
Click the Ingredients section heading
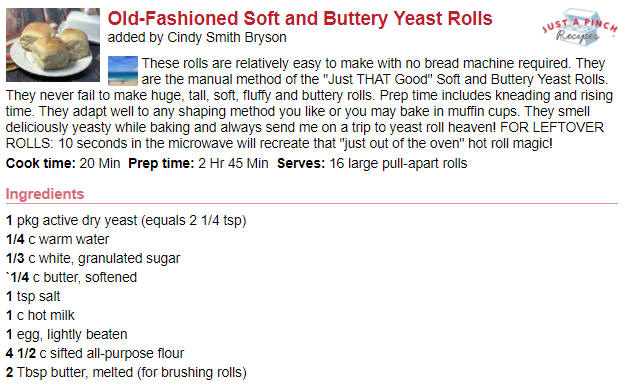45,194
